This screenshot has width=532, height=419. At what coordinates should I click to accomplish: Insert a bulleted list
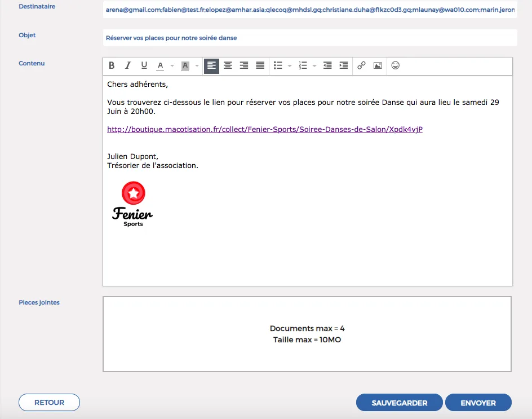[x=278, y=65]
